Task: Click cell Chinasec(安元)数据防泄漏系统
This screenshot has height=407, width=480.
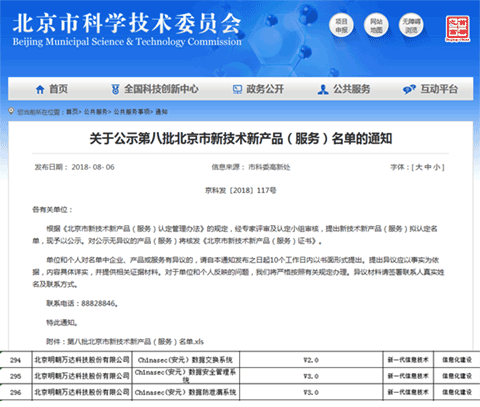Action: tap(185, 392)
